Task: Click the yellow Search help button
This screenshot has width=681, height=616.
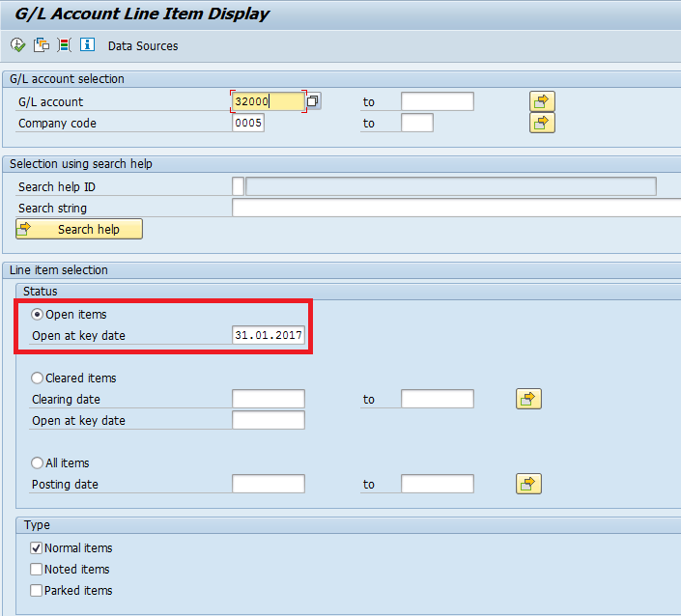Action: click(x=79, y=229)
